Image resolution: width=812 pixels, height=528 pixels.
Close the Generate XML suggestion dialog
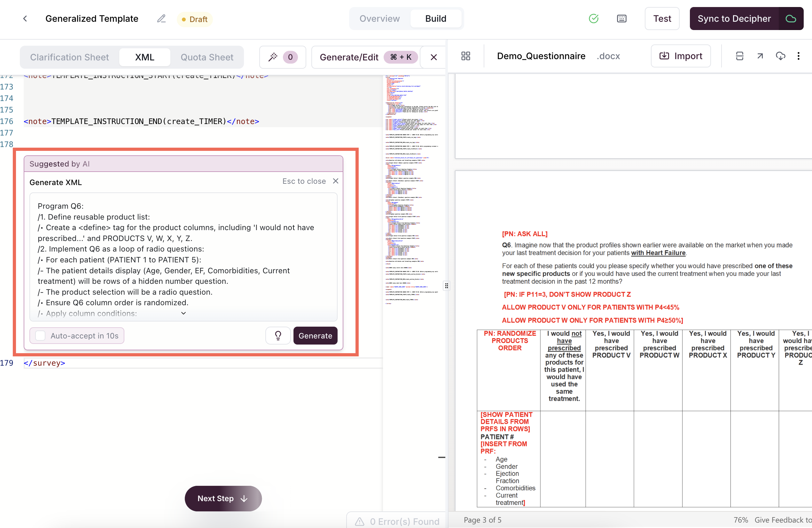[335, 181]
